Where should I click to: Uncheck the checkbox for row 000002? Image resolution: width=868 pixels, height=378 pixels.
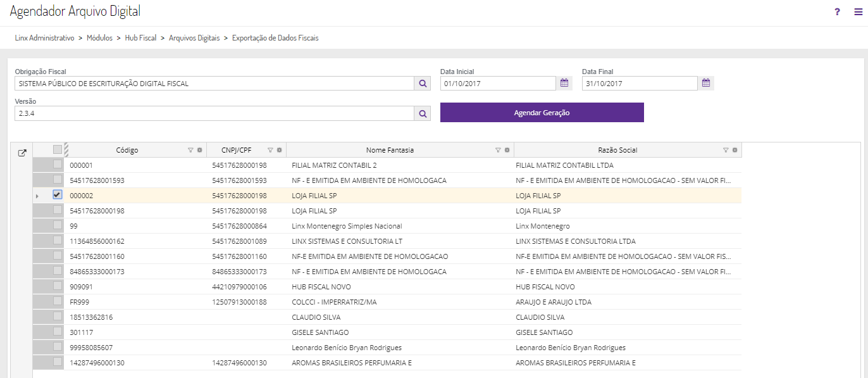58,195
